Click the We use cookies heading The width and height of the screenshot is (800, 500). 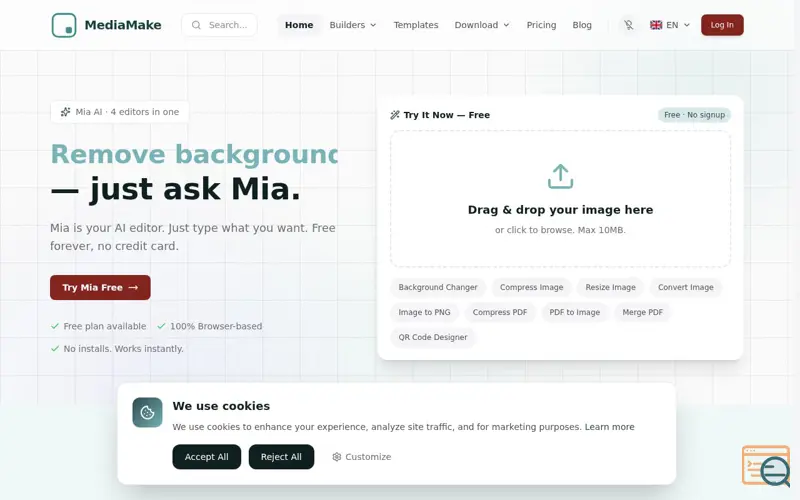coord(221,406)
